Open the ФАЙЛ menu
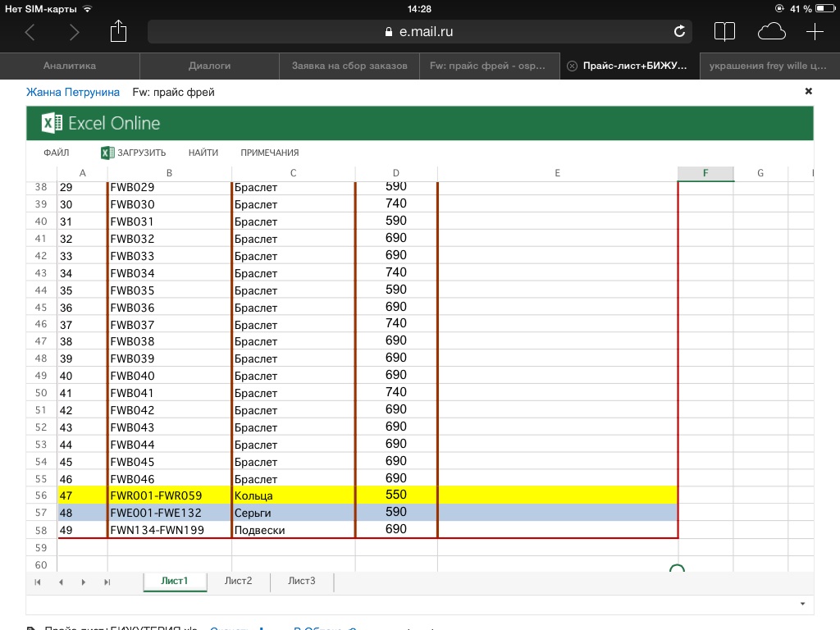 tap(57, 153)
